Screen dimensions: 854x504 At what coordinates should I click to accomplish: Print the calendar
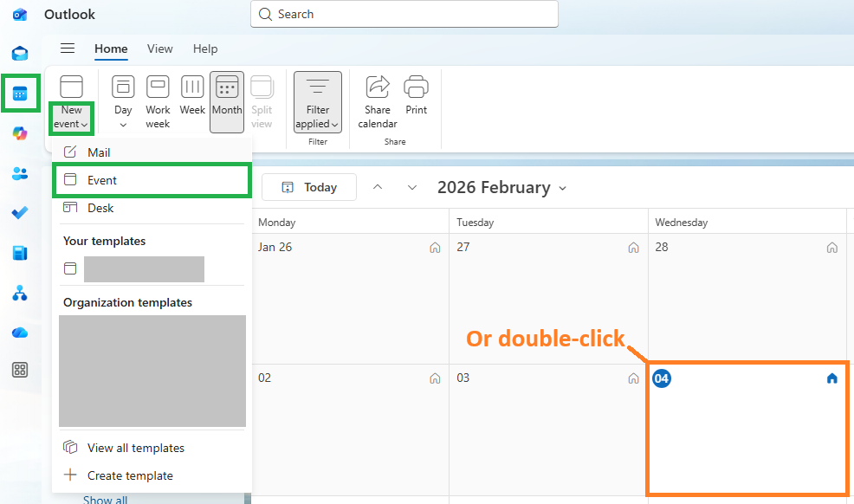[x=416, y=95]
